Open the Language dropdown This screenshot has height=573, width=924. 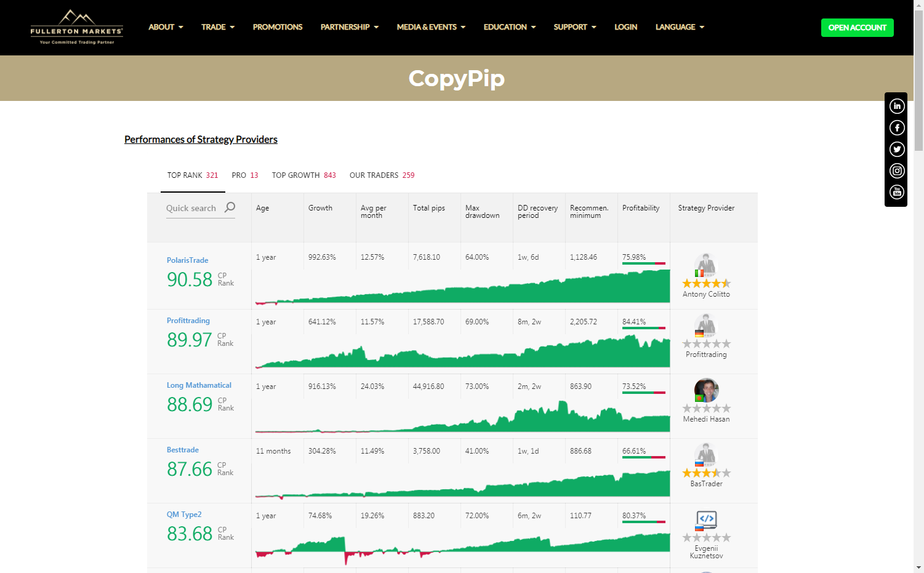680,27
